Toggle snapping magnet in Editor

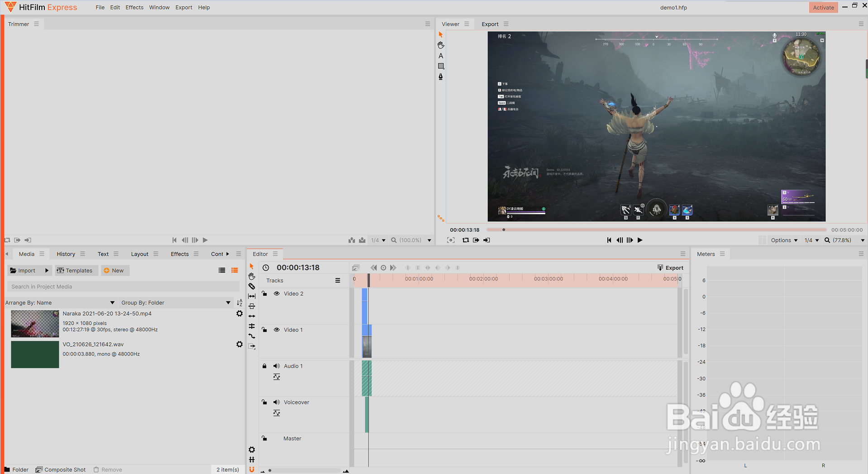(252, 469)
